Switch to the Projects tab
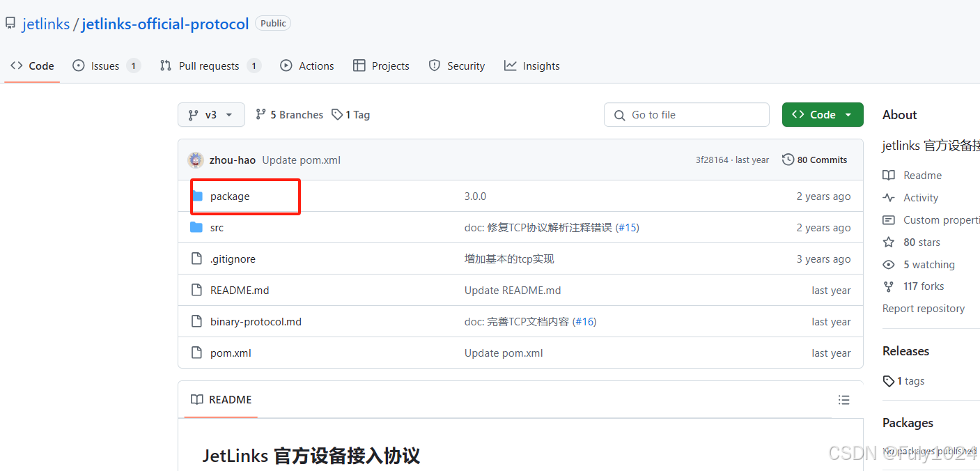 [x=381, y=65]
